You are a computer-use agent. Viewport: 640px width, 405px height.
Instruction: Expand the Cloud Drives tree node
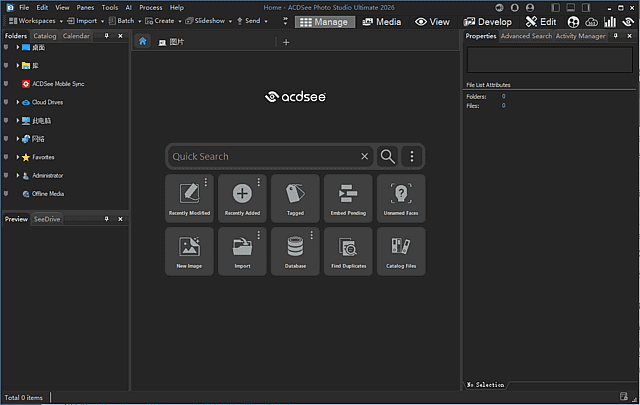pyautogui.click(x=18, y=102)
